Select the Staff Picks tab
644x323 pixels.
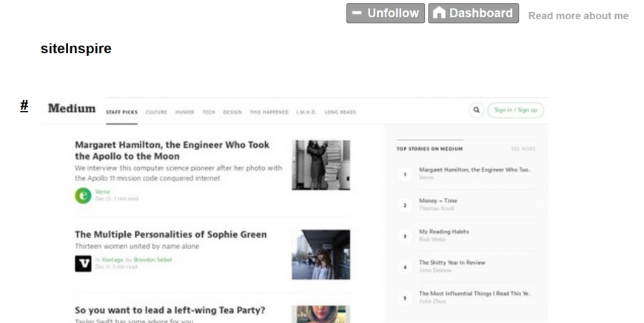tap(121, 112)
